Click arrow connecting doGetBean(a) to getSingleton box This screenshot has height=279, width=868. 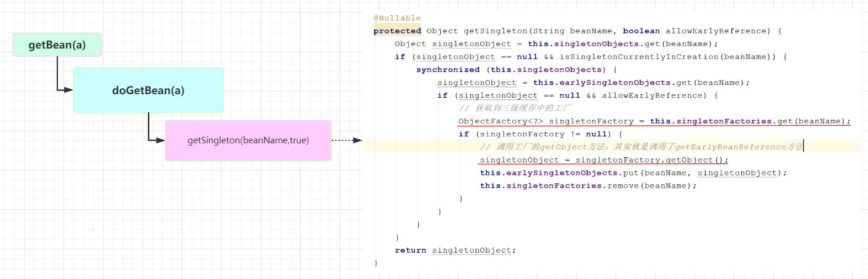[150, 129]
